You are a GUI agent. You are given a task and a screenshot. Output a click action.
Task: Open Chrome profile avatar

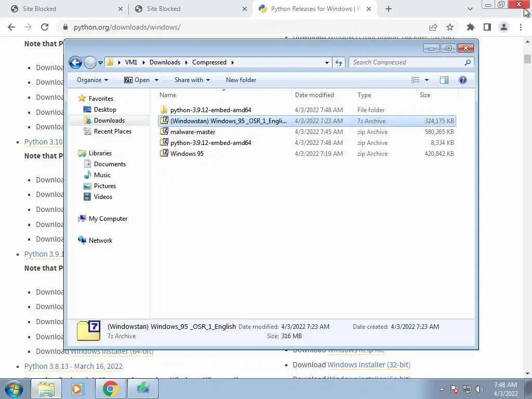[504, 27]
